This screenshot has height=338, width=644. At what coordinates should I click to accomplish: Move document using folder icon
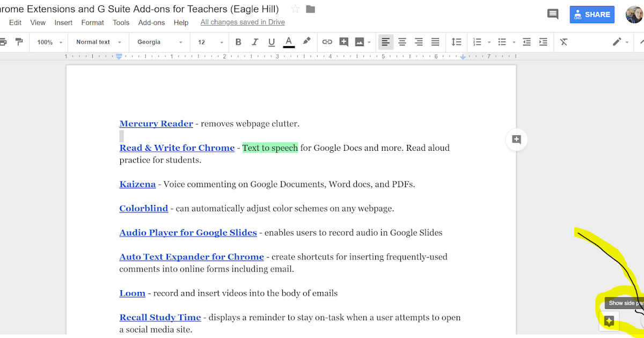(310, 9)
